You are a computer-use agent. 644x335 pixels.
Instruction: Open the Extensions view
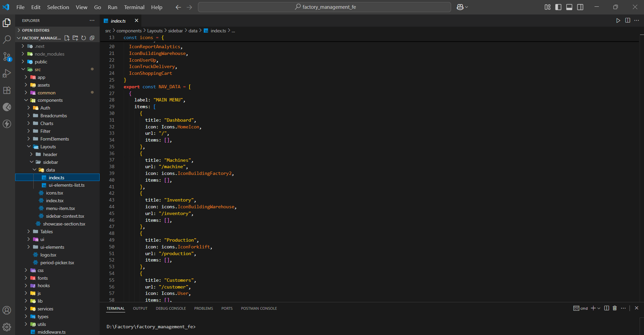(x=7, y=90)
